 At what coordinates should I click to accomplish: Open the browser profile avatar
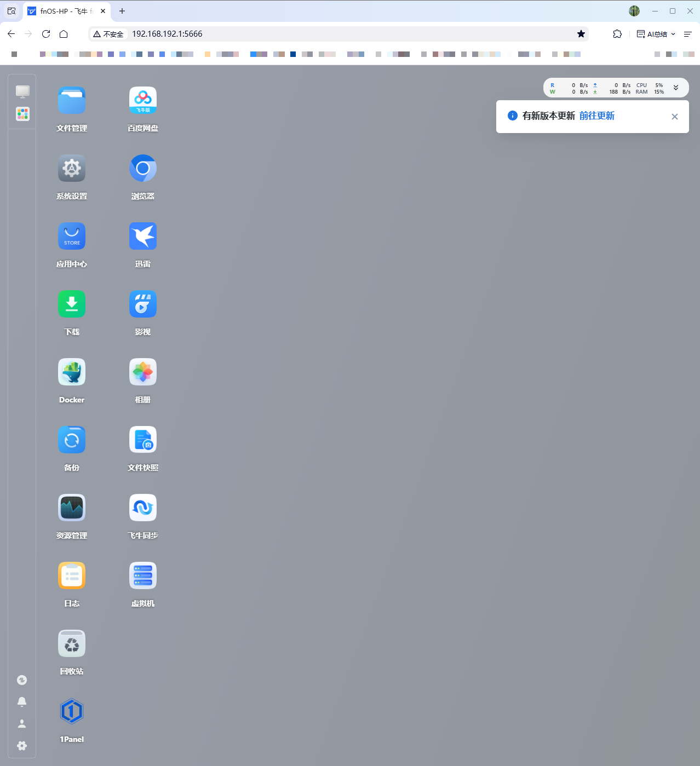point(634,11)
